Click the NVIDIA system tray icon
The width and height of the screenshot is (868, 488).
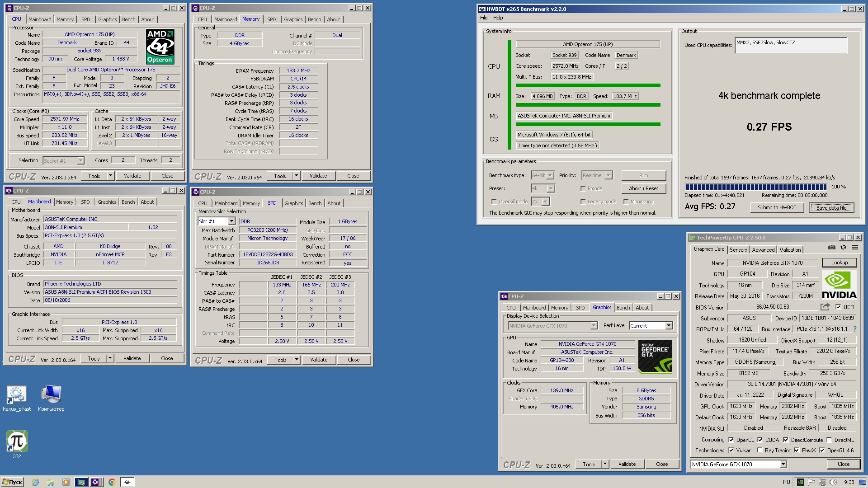pos(800,482)
